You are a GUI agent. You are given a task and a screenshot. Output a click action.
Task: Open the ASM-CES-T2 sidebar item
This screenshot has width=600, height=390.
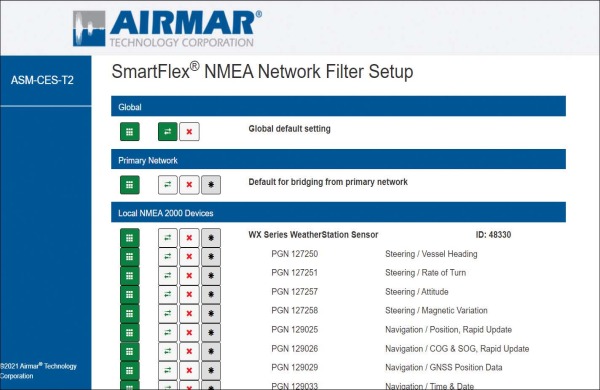point(42,80)
